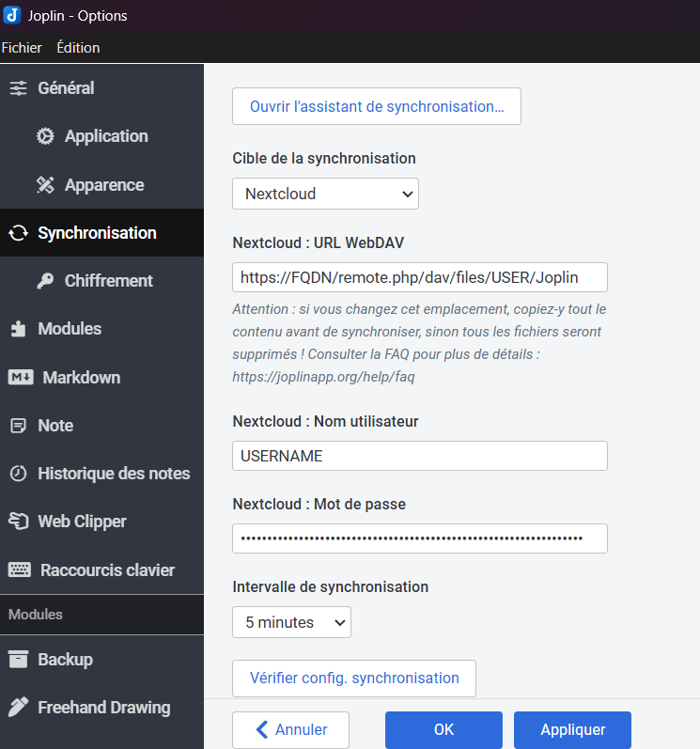Image resolution: width=700 pixels, height=749 pixels.
Task: Expand the Cible de la synchronisation dropdown
Action: [x=325, y=194]
